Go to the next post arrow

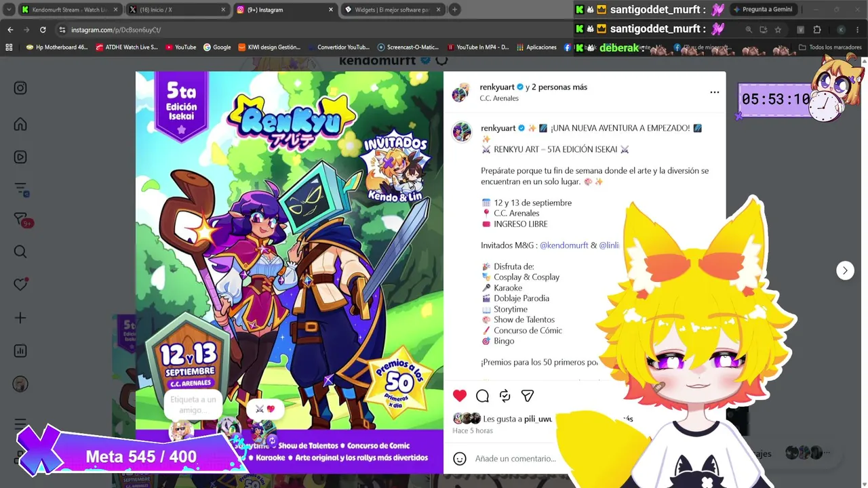coord(845,270)
